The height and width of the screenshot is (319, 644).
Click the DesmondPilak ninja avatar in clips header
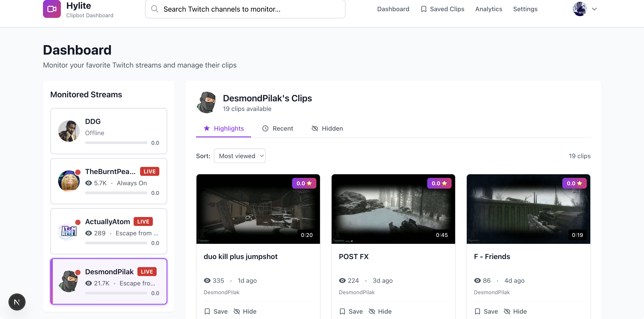[x=207, y=102]
